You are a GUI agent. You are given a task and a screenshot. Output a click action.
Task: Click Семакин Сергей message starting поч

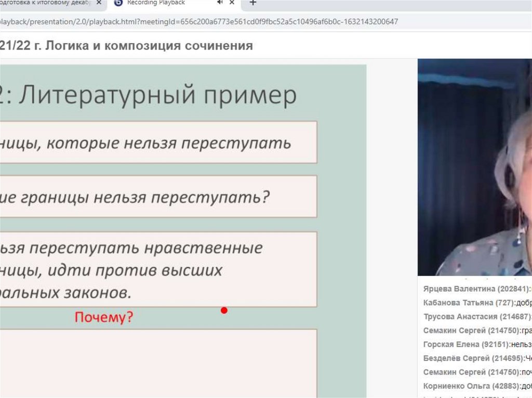[x=477, y=372]
